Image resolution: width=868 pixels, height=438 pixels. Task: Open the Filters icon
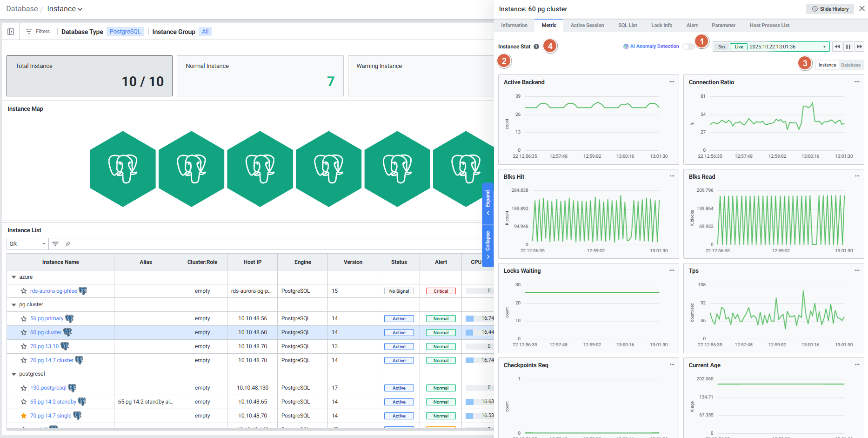point(29,32)
